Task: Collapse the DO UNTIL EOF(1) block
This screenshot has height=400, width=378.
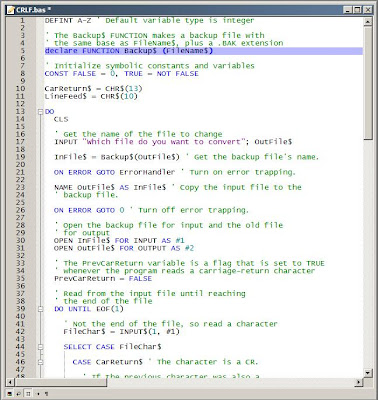Action: click(x=40, y=309)
